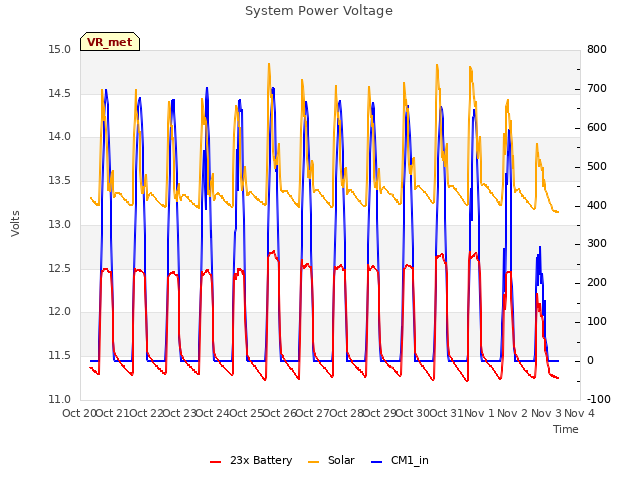Image resolution: width=640 pixels, height=480 pixels.
Task: Click the red 23x Battery legend swatch
Action: (x=216, y=462)
